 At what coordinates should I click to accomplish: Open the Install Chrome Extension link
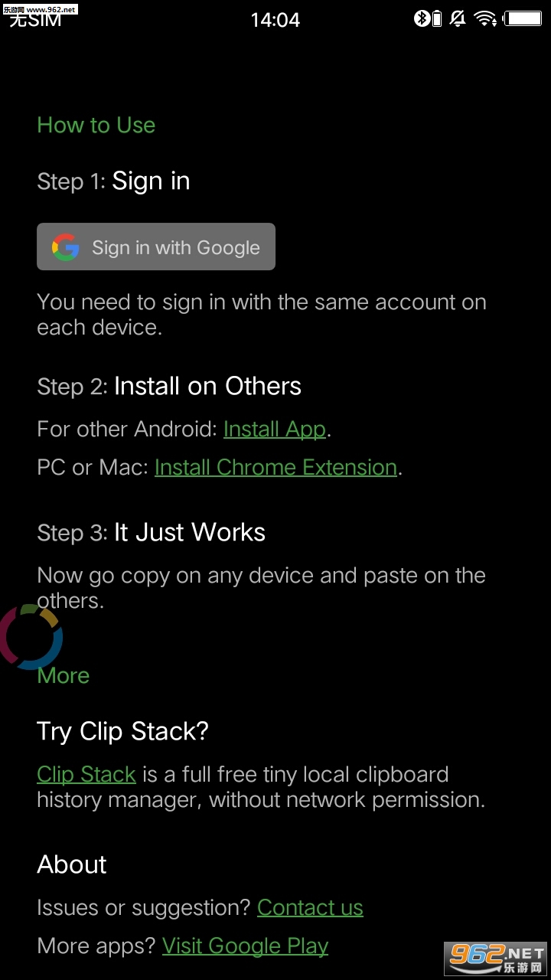coord(275,467)
